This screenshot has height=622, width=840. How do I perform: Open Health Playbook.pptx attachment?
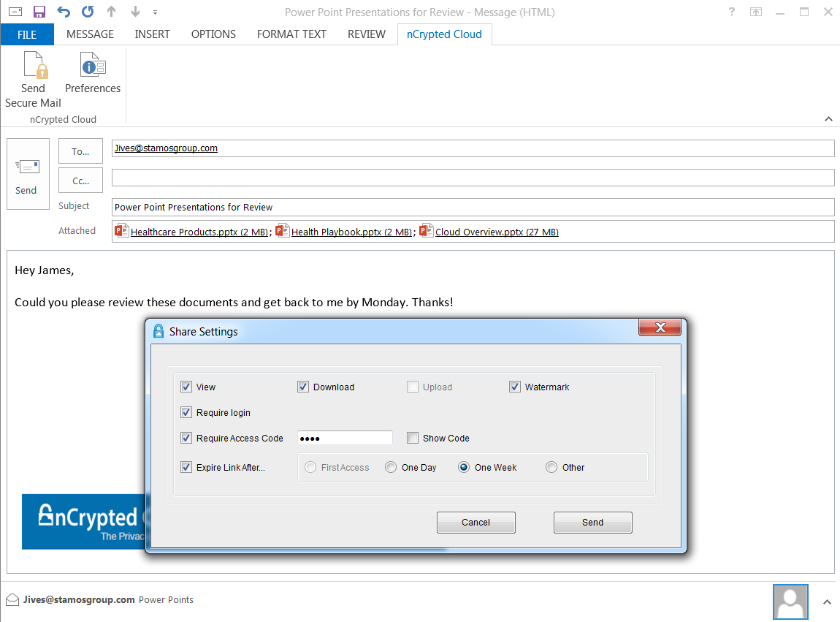point(351,232)
